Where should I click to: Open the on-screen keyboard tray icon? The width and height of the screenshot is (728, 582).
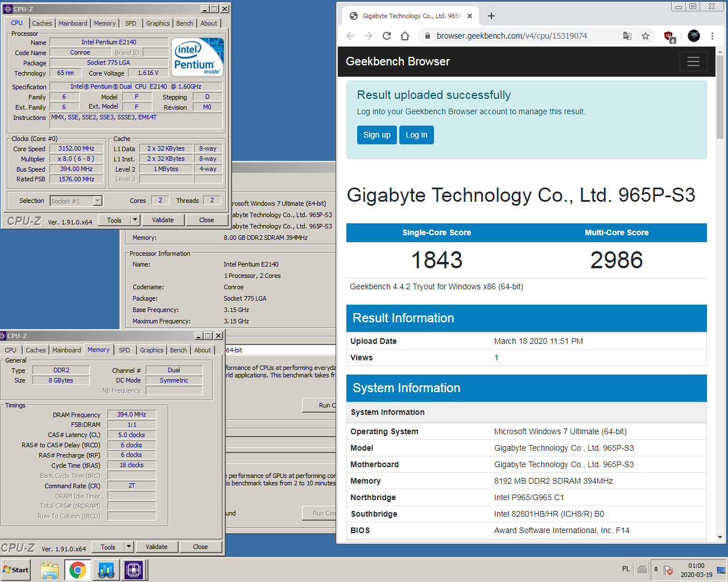pos(642,569)
